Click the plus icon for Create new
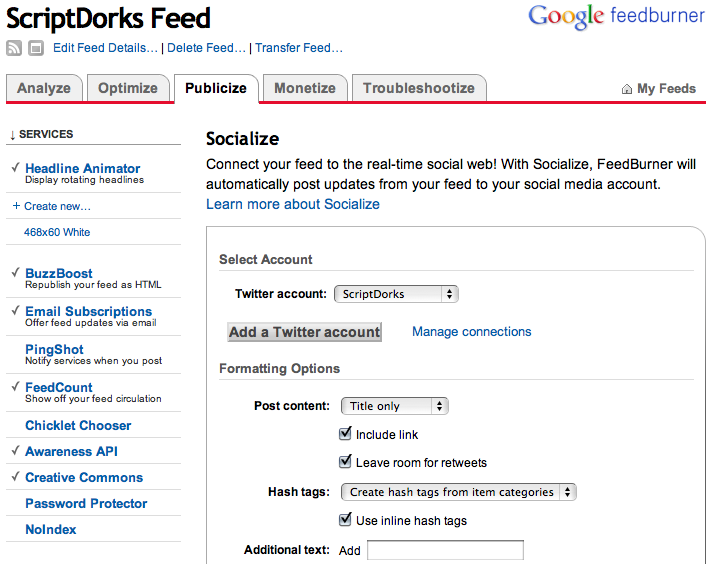 (x=16, y=206)
